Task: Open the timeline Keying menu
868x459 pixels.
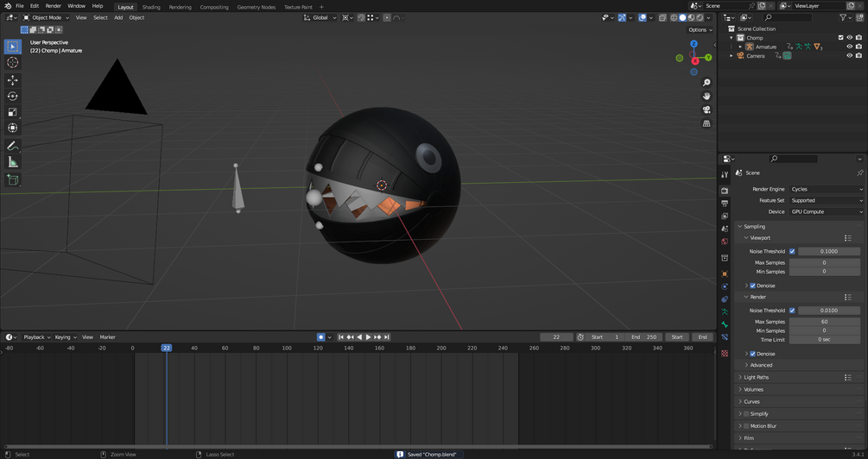Action: click(66, 337)
